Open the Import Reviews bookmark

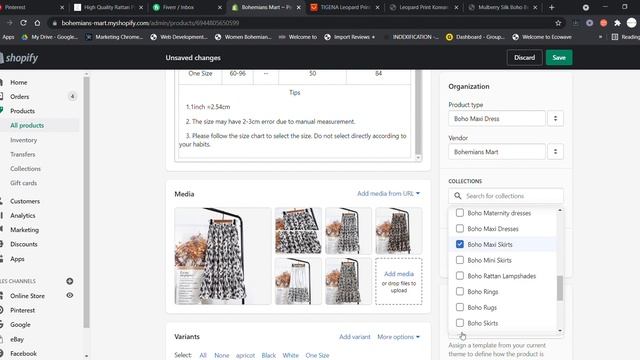point(350,37)
